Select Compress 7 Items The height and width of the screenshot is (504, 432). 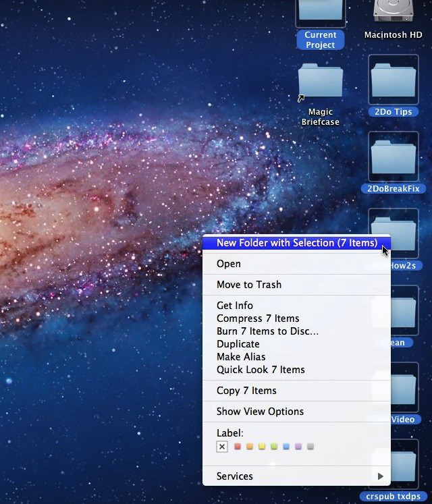pyautogui.click(x=258, y=318)
